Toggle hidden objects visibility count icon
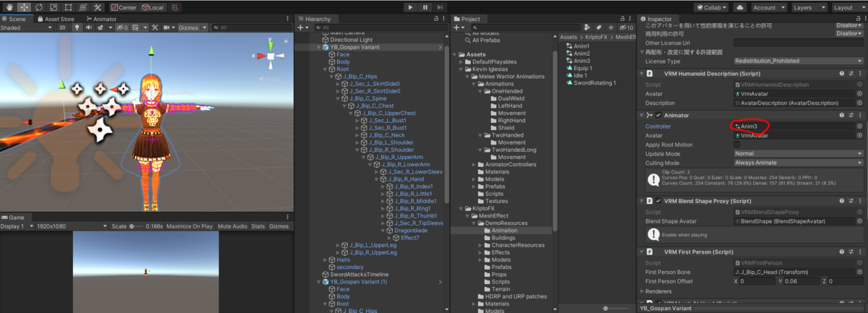868x313 pixels. point(122,27)
